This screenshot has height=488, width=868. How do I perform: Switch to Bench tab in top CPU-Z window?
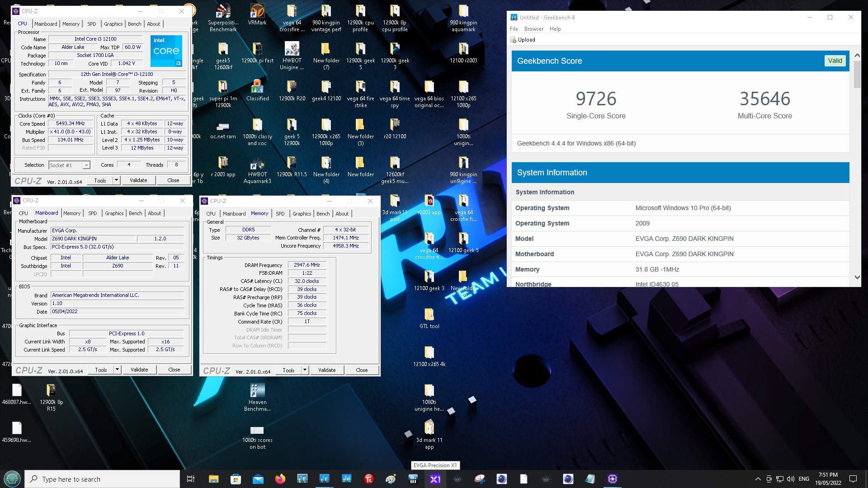click(135, 24)
